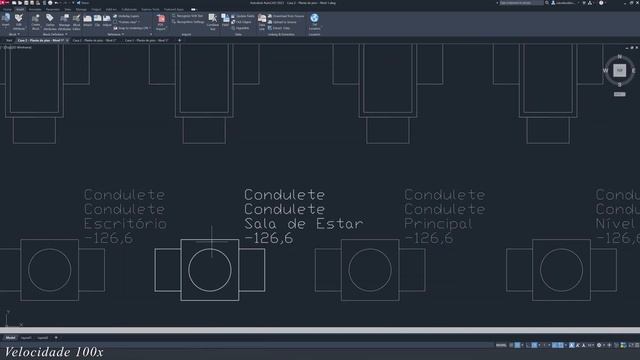The image size is (640, 360).
Task: Click Recognize SHX Text
Action: pos(187,16)
